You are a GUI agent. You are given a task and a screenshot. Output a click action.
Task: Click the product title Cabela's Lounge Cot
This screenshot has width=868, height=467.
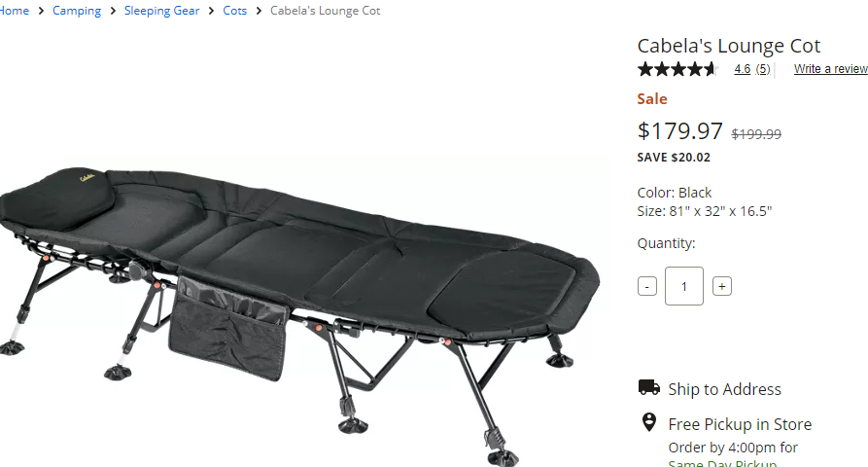click(x=728, y=46)
